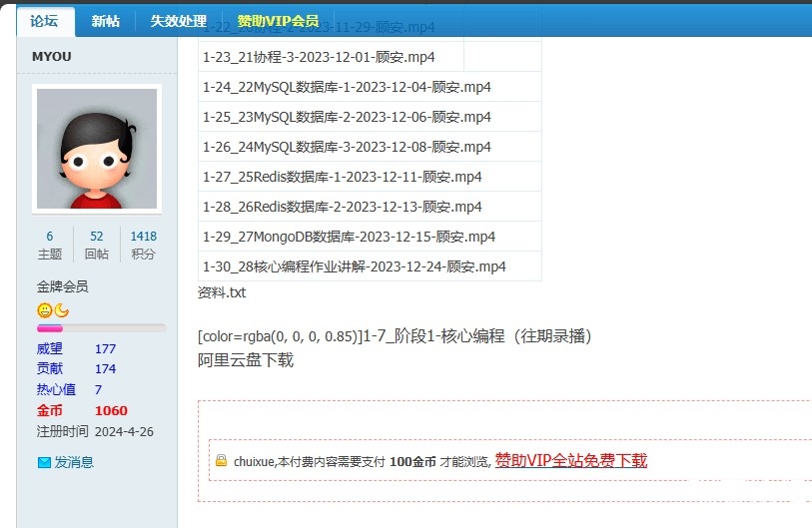This screenshot has height=528, width=812.
Task: Click the 阿里云盘下载 text
Action: click(246, 359)
